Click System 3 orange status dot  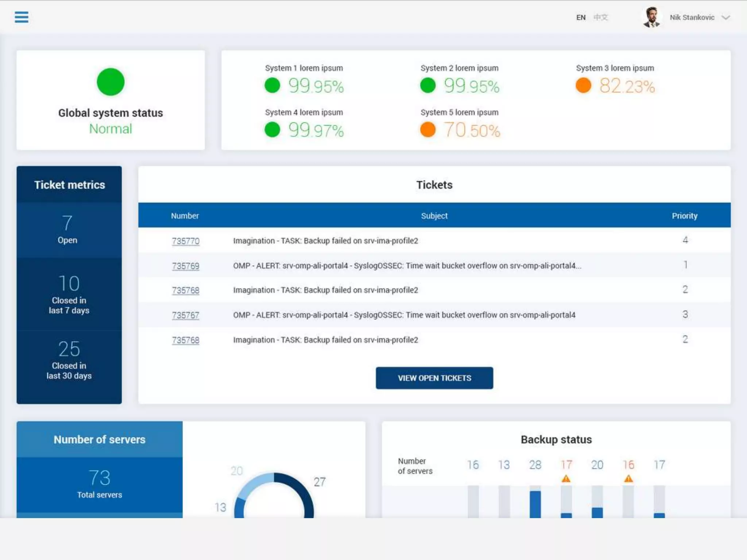[x=583, y=86]
